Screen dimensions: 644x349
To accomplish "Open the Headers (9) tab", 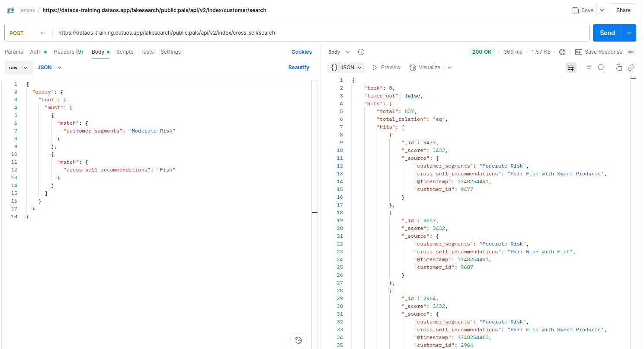I will (68, 52).
